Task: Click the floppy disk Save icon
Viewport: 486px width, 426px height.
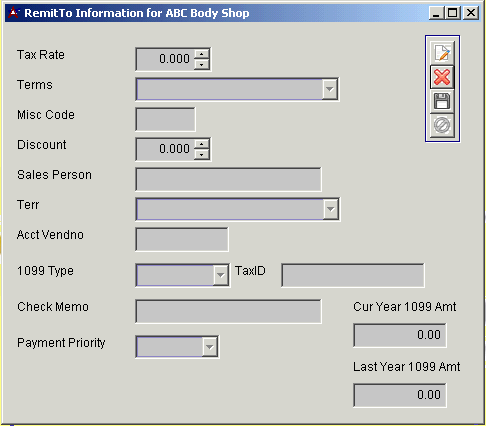Action: [442, 101]
